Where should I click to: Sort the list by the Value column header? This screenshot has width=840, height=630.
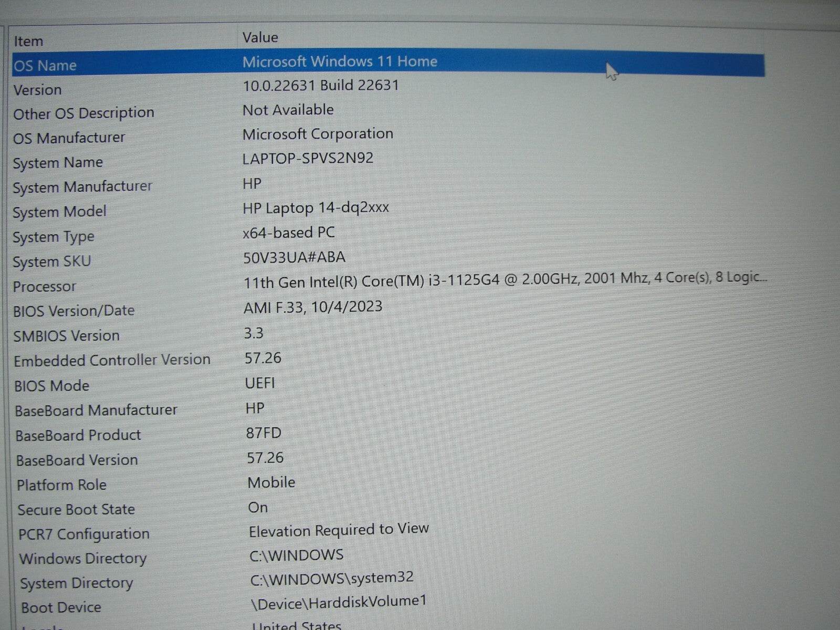pyautogui.click(x=260, y=37)
